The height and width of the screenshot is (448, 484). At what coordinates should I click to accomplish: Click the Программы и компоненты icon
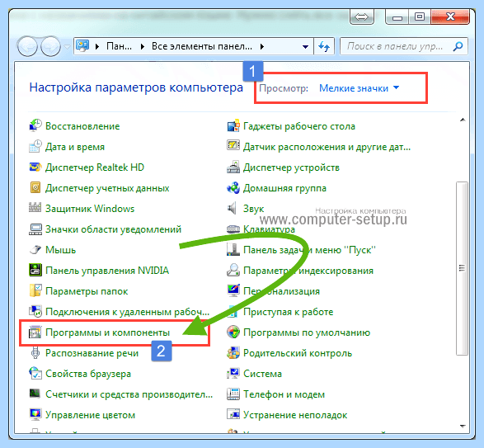coord(35,332)
